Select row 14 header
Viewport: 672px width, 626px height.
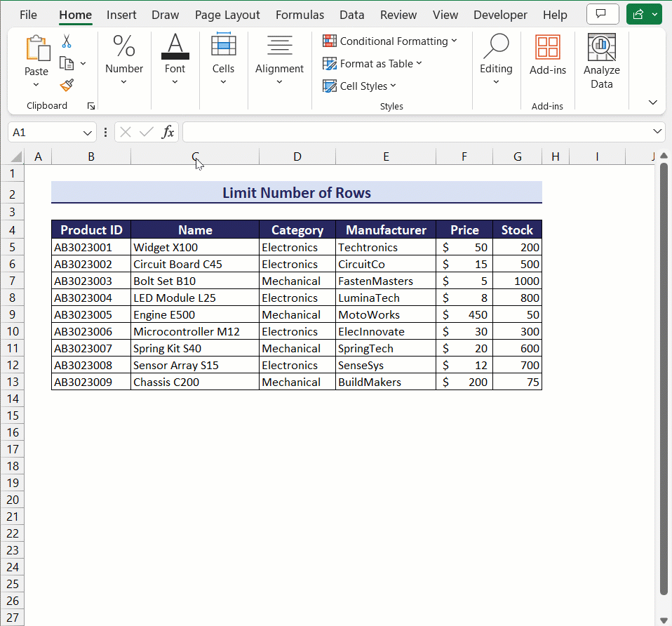[13, 399]
